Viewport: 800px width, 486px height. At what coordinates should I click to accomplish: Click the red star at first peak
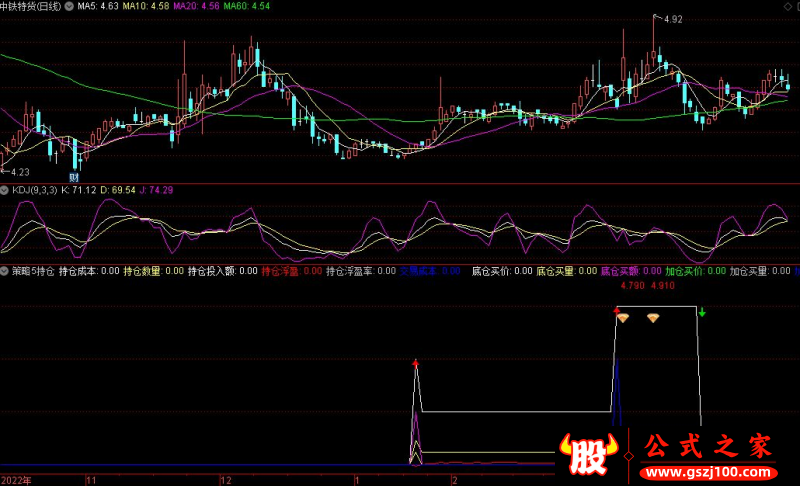pyautogui.click(x=415, y=364)
